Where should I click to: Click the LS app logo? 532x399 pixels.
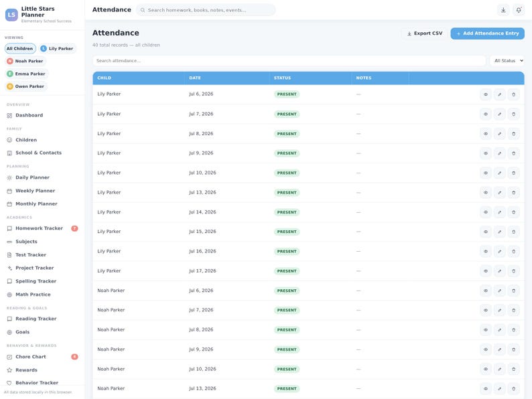pyautogui.click(x=11, y=15)
